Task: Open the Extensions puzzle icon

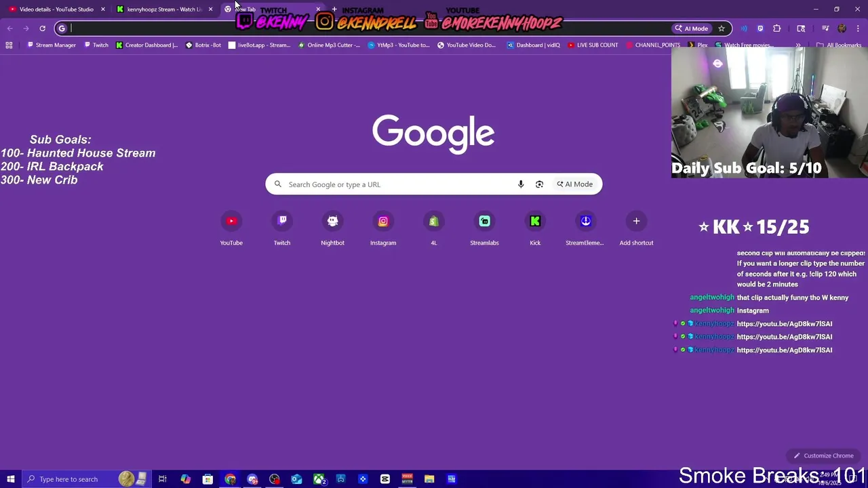Action: point(777,28)
